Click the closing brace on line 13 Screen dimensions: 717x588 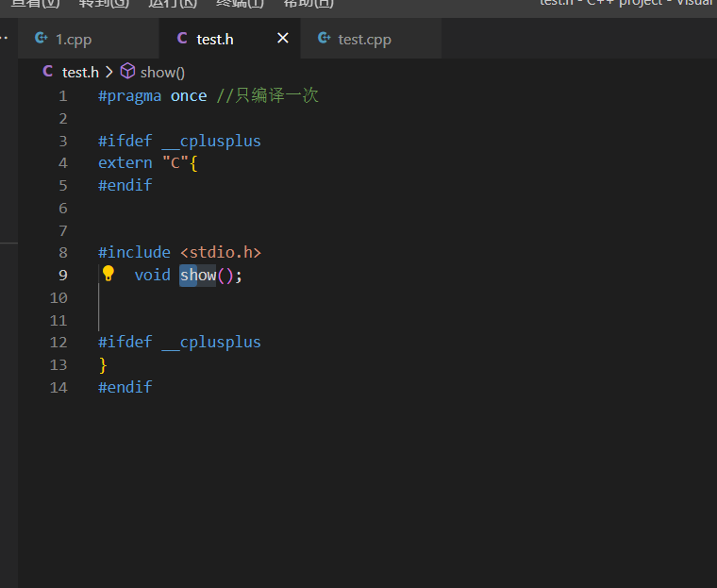click(103, 364)
